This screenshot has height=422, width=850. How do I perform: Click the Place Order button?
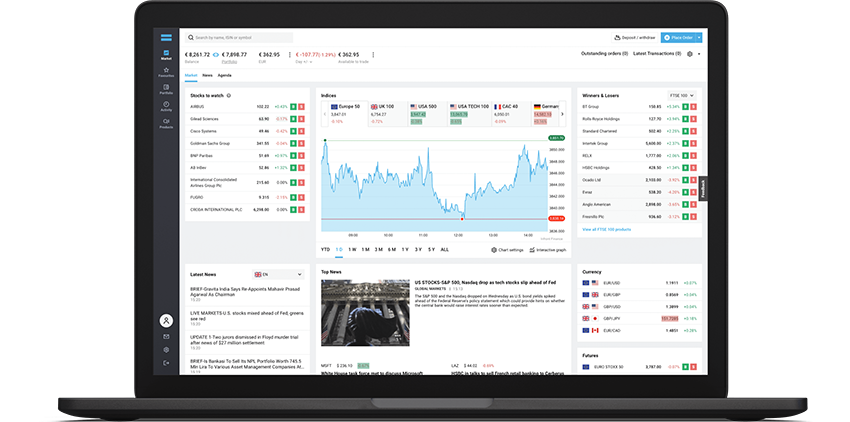678,37
